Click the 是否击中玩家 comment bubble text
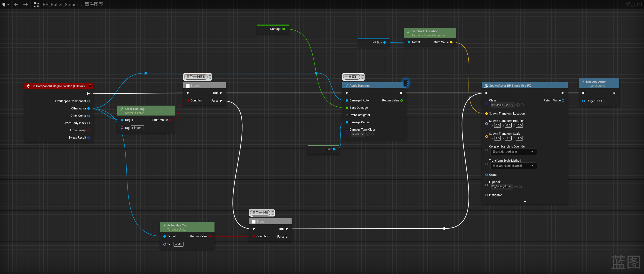 196,77
